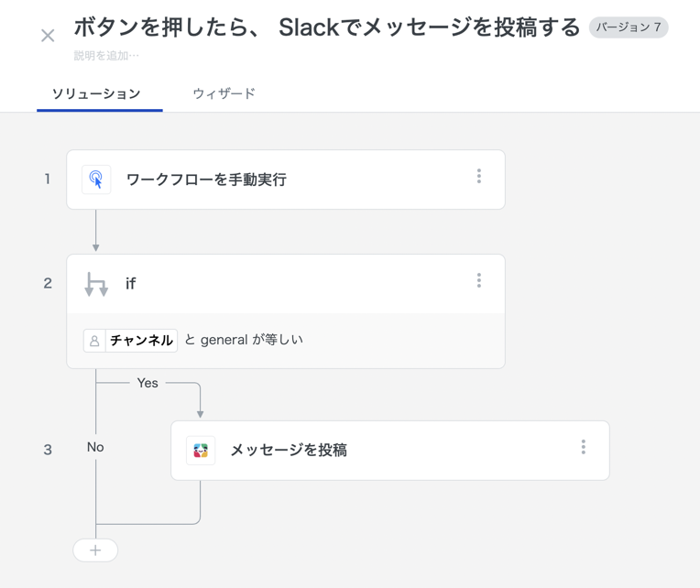Select the Yes branch label

pos(148,383)
